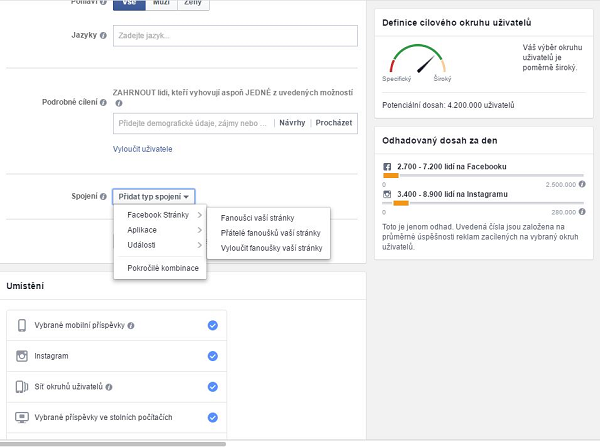Choose Pokročilé kombinace from the menu
This screenshot has width=600, height=447.
(160, 268)
